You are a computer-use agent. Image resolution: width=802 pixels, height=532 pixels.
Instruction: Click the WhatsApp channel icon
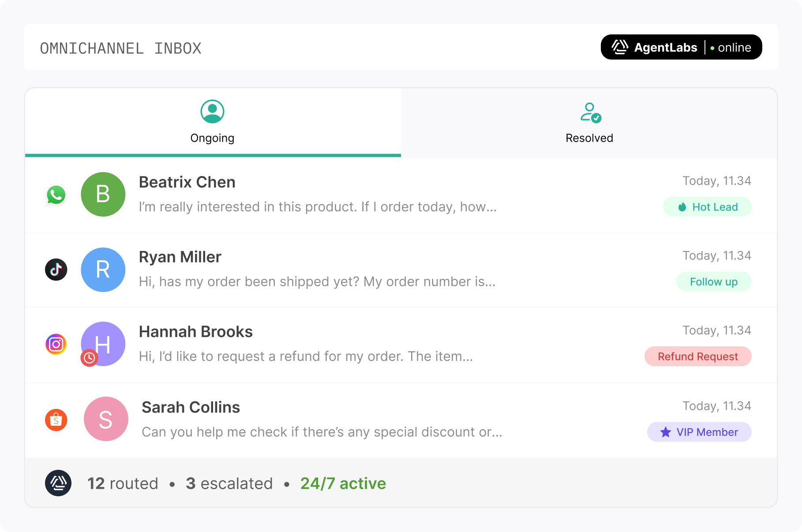(56, 195)
